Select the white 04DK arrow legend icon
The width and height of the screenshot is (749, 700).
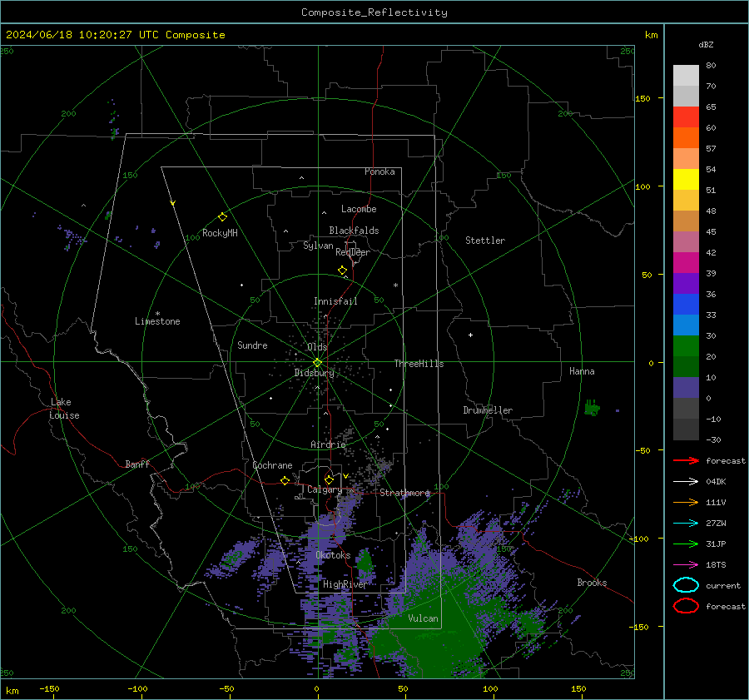686,481
